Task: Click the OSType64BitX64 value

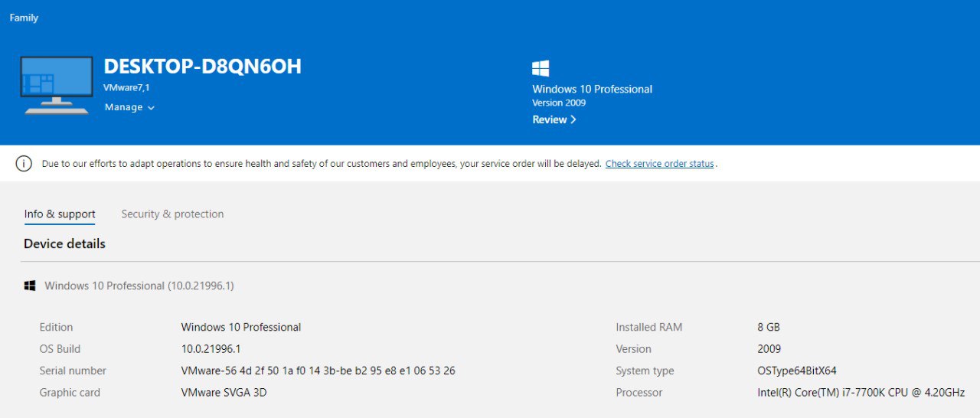Action: (797, 371)
